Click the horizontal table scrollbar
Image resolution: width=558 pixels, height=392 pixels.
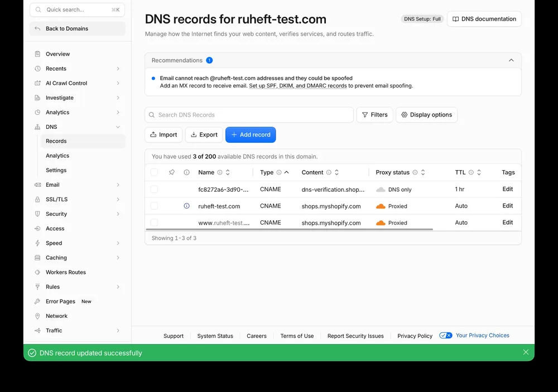[289, 229]
